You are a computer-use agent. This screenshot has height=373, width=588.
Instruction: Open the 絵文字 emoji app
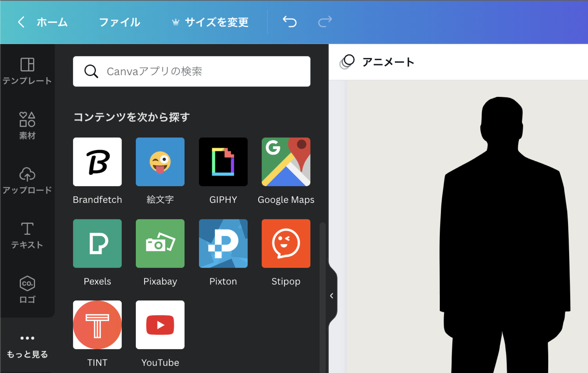(x=160, y=162)
